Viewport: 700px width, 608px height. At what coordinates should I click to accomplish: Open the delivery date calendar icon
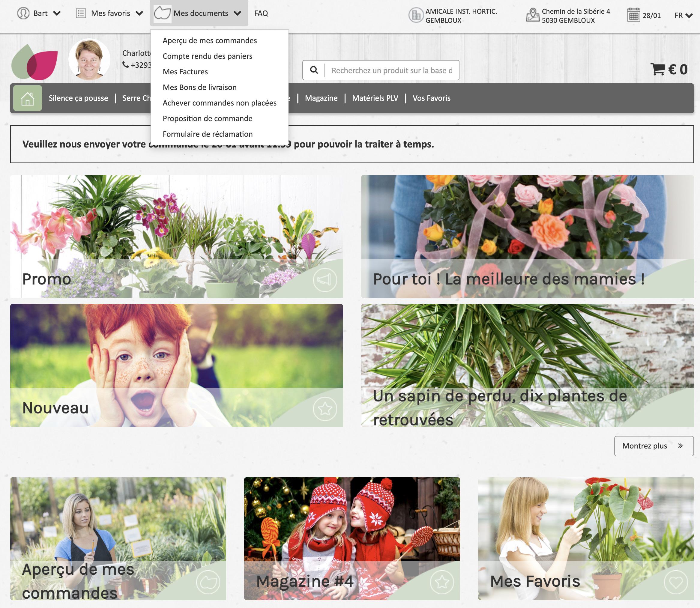pyautogui.click(x=633, y=15)
